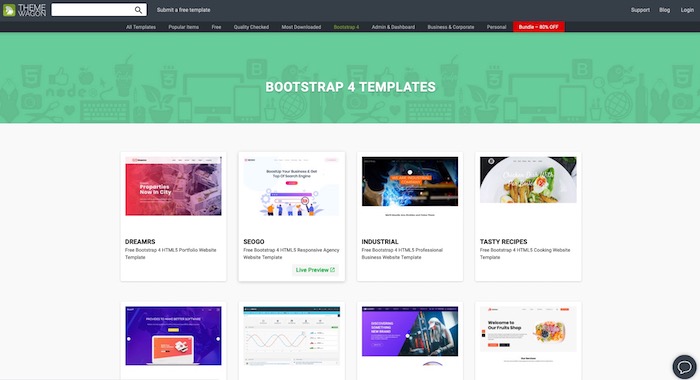700x380 pixels.
Task: Click the TASTY RECIPES title
Action: 504,242
